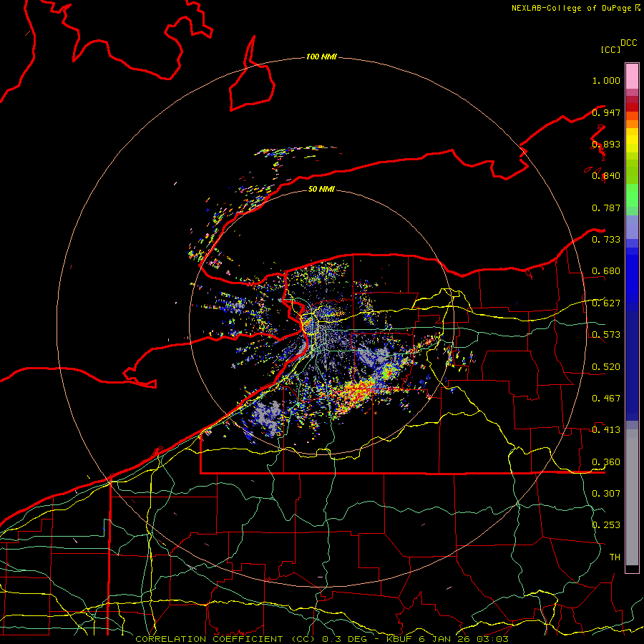
Task: Click the 0.360 scale value
Action: point(606,462)
